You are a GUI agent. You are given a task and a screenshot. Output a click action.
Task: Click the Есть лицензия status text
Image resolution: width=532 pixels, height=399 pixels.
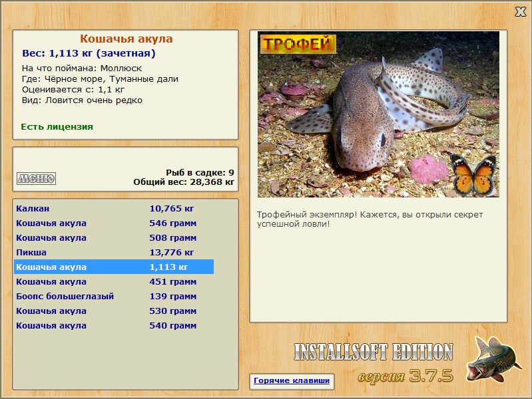(x=57, y=127)
